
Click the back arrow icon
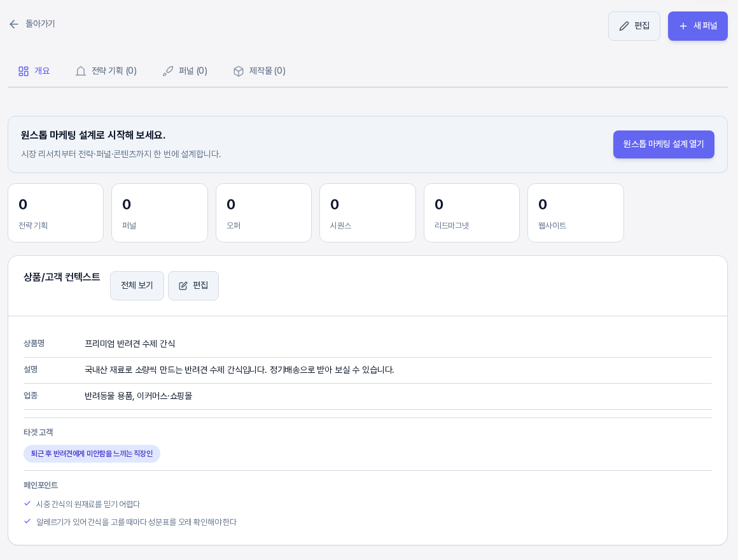pyautogui.click(x=13, y=24)
